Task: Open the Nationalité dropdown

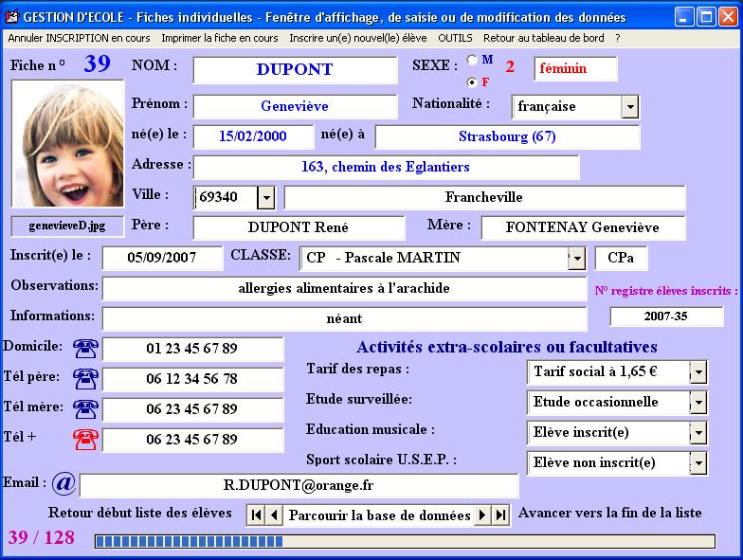Action: click(629, 106)
